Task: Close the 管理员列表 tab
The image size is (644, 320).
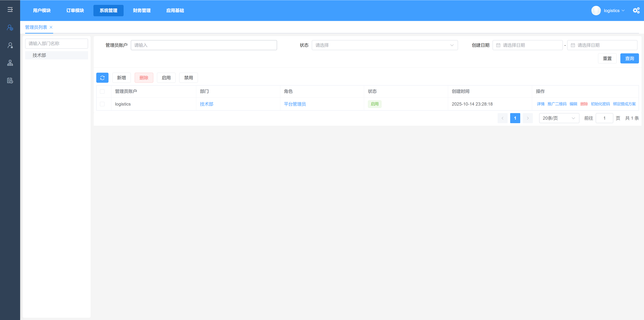Action: point(51,27)
